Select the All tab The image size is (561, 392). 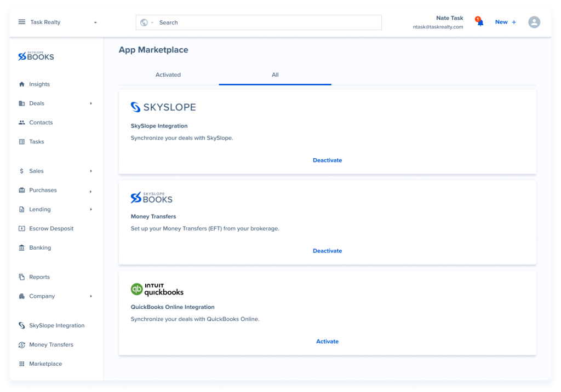tap(275, 75)
